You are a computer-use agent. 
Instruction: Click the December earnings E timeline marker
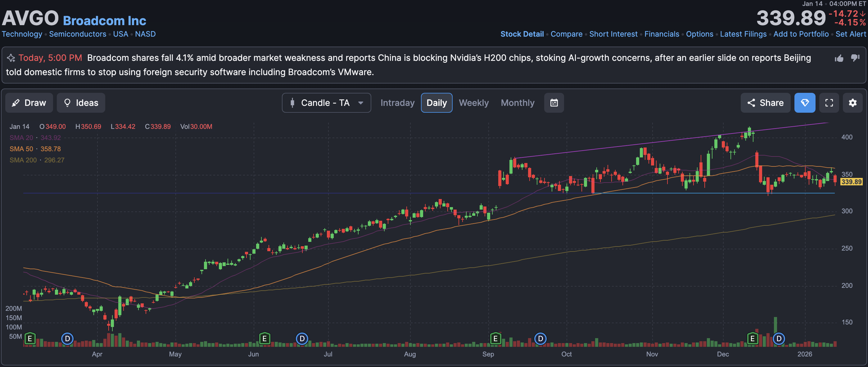pos(753,338)
